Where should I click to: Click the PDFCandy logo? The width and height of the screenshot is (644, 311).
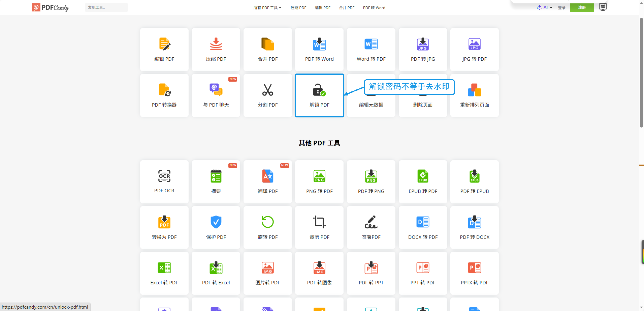coord(50,7)
